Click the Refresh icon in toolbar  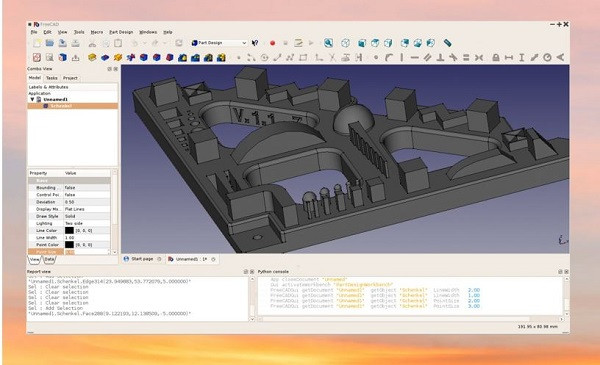pos(179,43)
